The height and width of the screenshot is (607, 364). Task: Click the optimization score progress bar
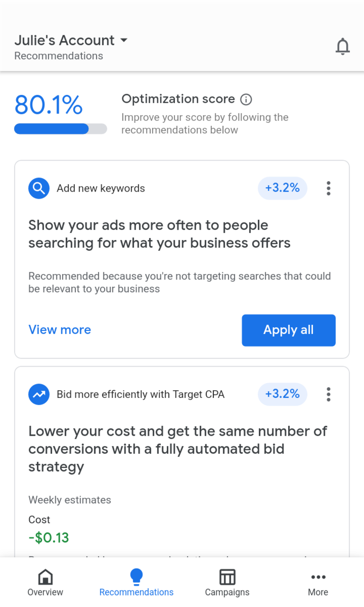60,129
